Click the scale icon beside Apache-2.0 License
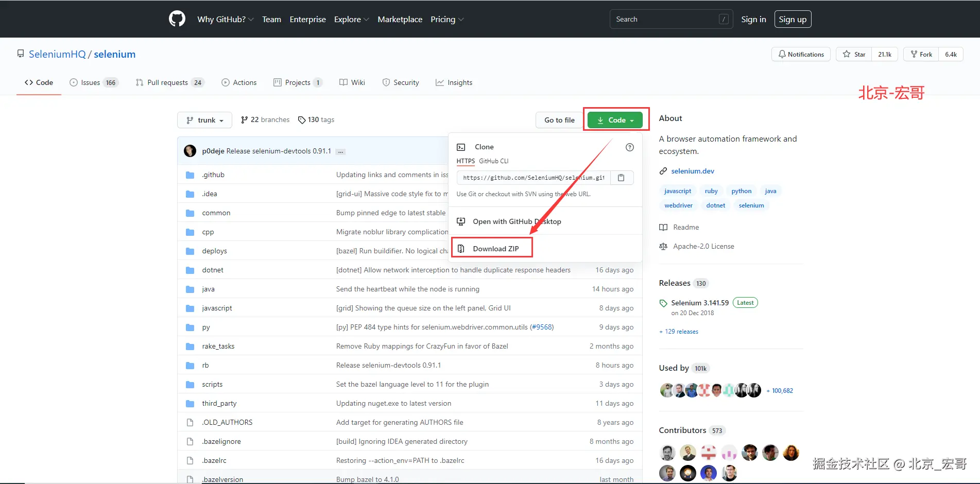The width and height of the screenshot is (980, 484). tap(663, 247)
